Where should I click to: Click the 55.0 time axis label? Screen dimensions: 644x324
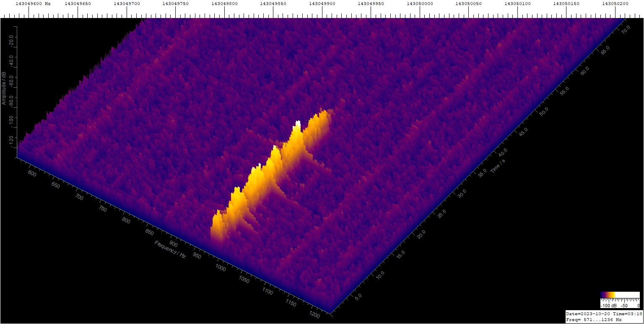coord(565,90)
